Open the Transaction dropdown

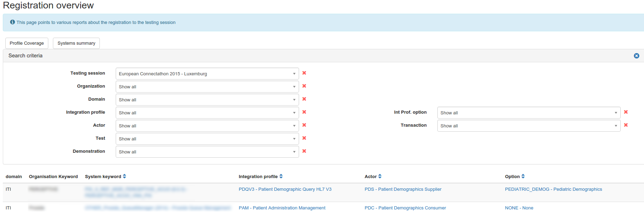(x=528, y=126)
